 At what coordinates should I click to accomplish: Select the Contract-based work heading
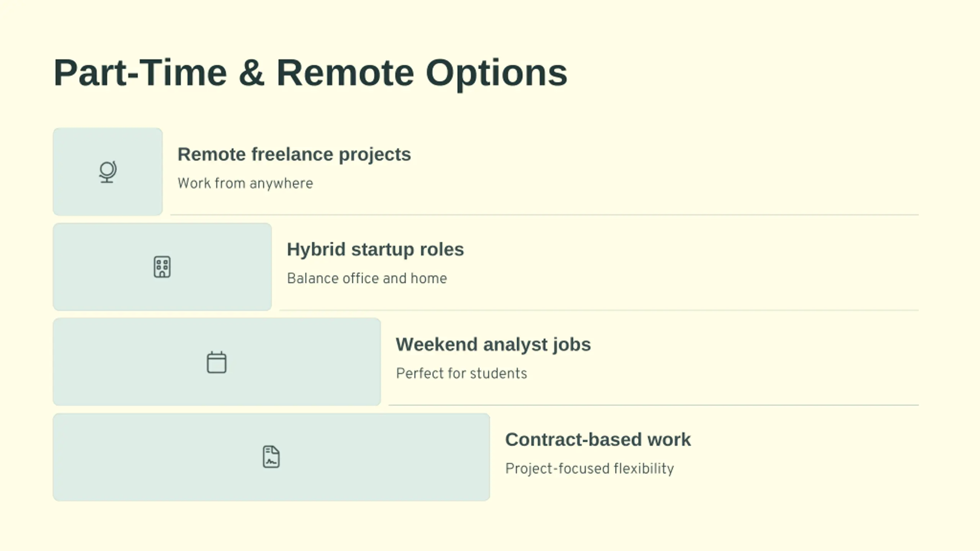598,439
